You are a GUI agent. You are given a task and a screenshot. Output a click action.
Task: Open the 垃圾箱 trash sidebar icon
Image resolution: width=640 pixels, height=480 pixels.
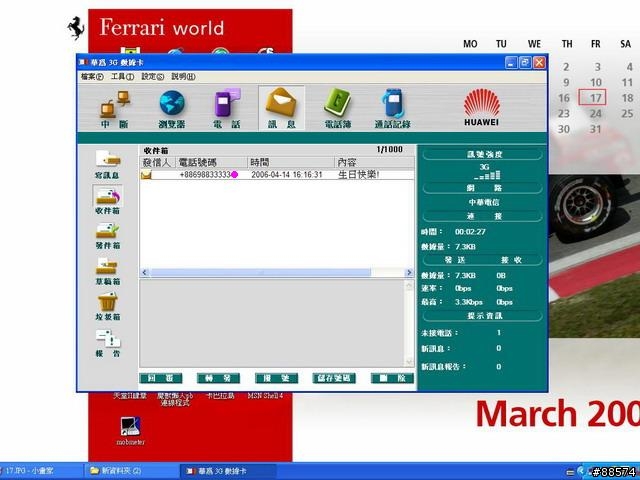pyautogui.click(x=108, y=307)
